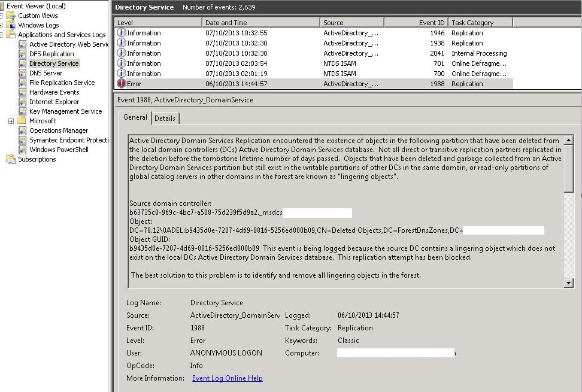Click the red Error icon on event 1988
The image size is (582, 392).
pyautogui.click(x=122, y=84)
